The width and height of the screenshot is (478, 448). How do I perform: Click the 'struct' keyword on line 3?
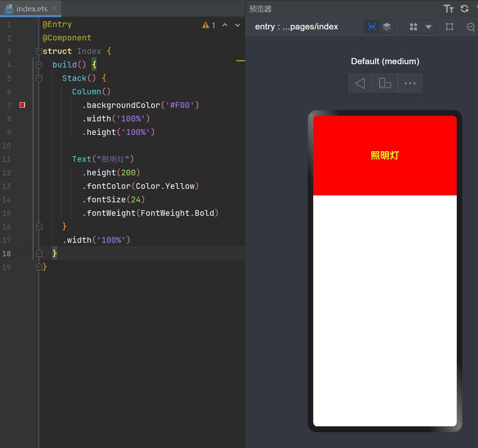pyautogui.click(x=57, y=51)
